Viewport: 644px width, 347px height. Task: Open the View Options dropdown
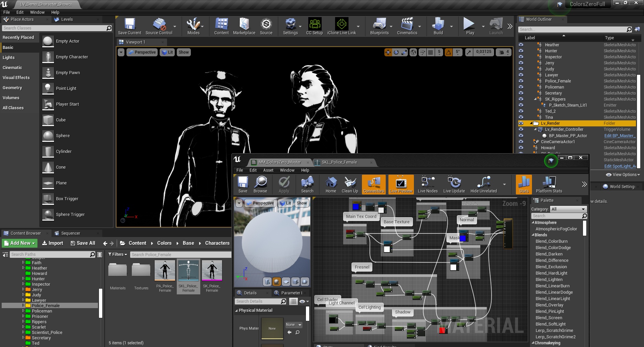(623, 175)
